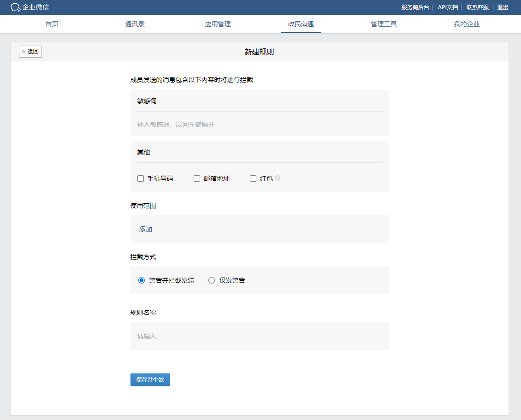Click the 联系客服 link
The height and width of the screenshot is (420, 521).
(478, 7)
